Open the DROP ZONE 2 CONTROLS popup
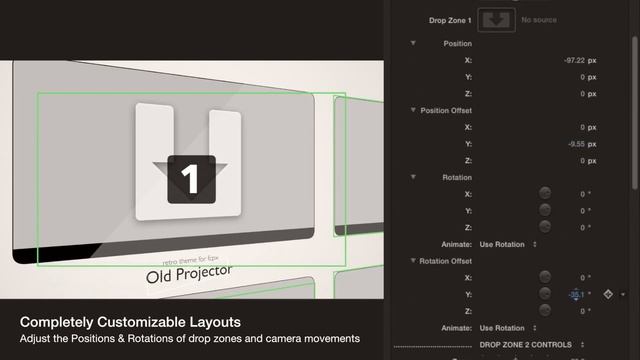The height and width of the screenshot is (360, 640). click(x=532, y=345)
